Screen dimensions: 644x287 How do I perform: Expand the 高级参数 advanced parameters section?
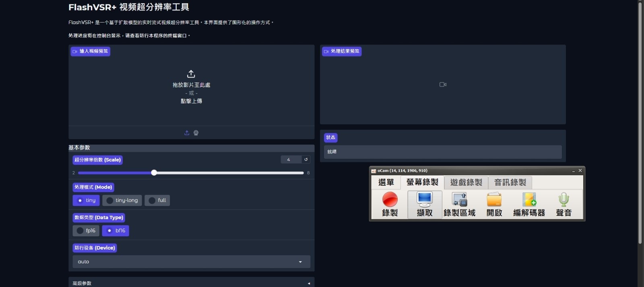click(x=191, y=283)
